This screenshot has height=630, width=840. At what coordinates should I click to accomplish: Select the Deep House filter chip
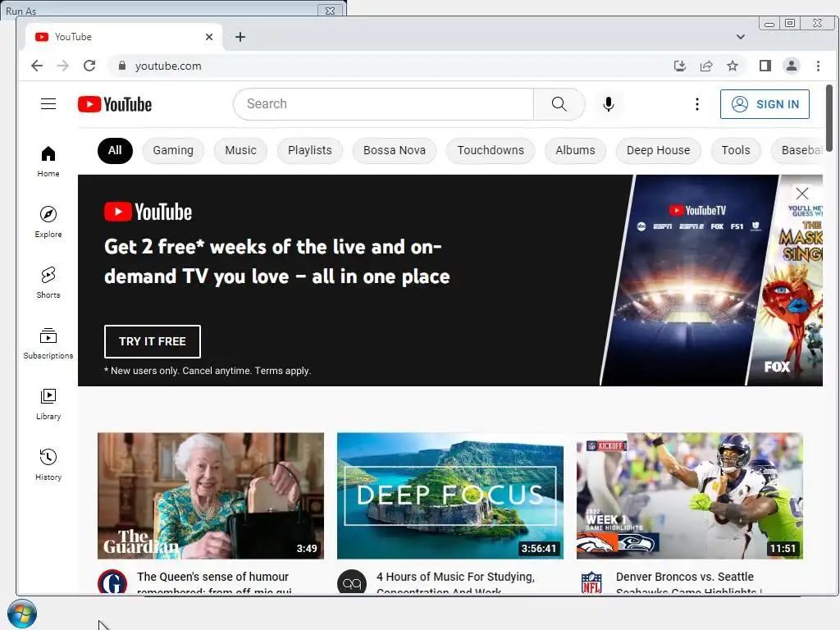click(x=658, y=151)
